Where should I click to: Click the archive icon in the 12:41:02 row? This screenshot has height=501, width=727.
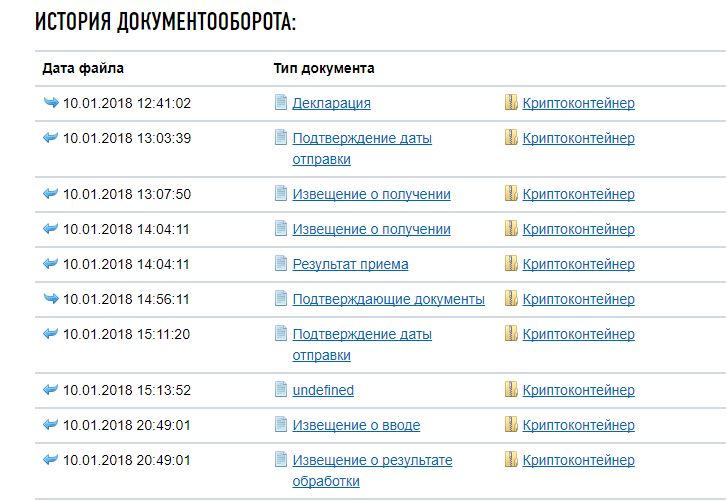511,103
